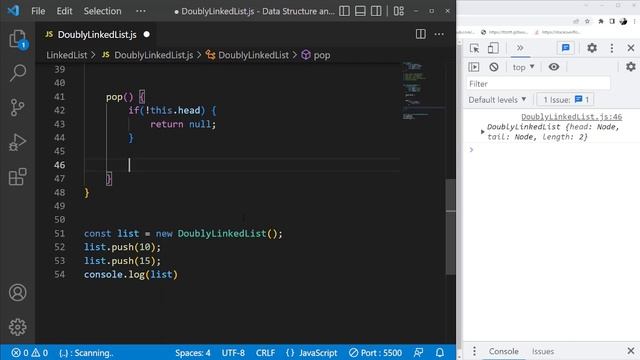640x360 pixels.
Task: Open notifications bell in status bar
Action: click(x=440, y=353)
